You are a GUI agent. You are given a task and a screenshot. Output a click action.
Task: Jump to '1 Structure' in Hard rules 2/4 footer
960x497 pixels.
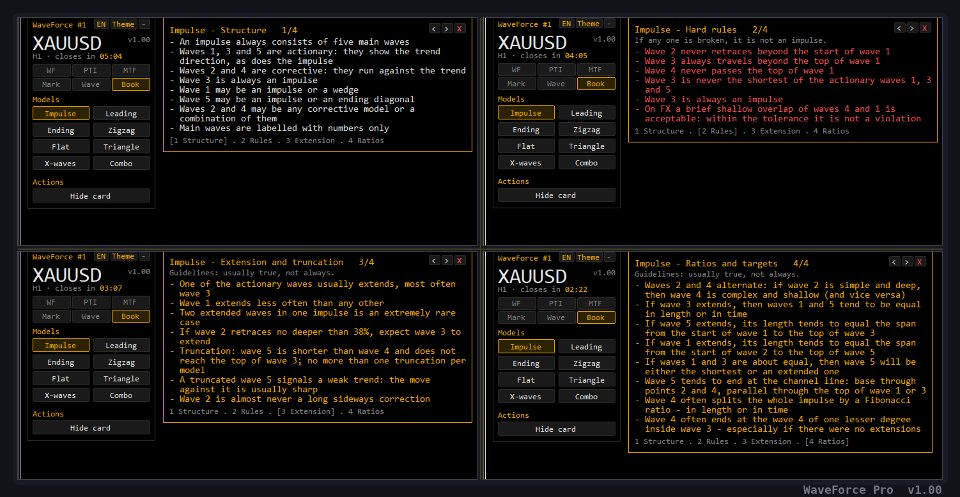click(659, 131)
